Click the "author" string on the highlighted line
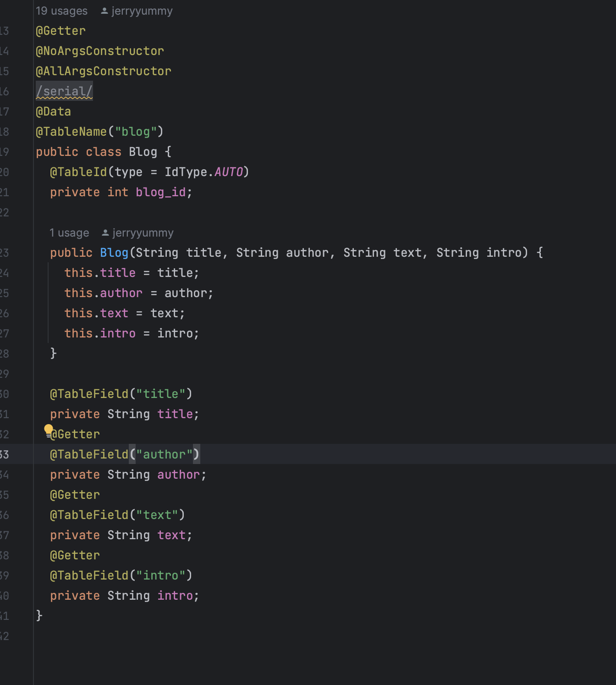The width and height of the screenshot is (616, 685). pos(164,454)
